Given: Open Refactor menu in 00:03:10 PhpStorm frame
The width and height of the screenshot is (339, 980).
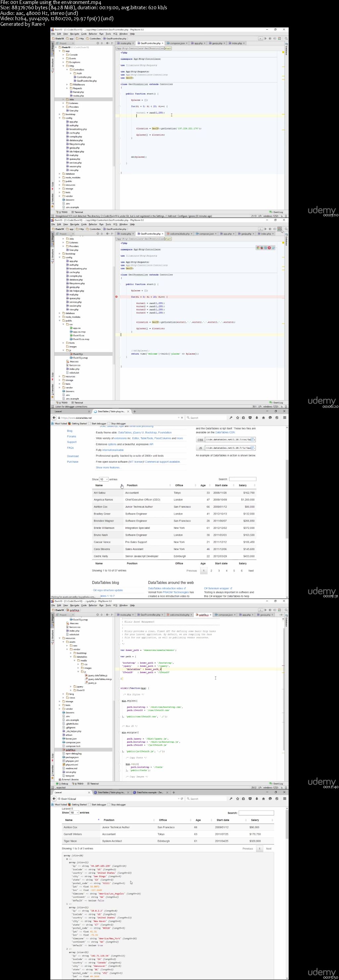Looking at the screenshot, I should coord(93,34).
